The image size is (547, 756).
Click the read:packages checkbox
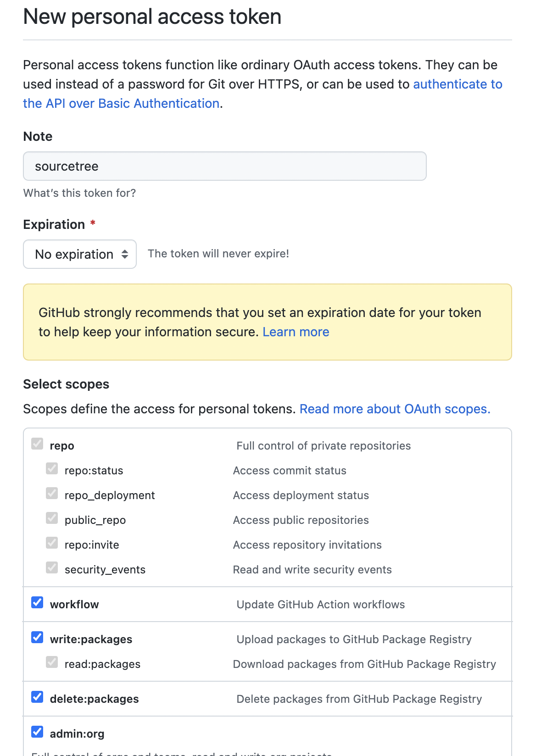pyautogui.click(x=52, y=662)
